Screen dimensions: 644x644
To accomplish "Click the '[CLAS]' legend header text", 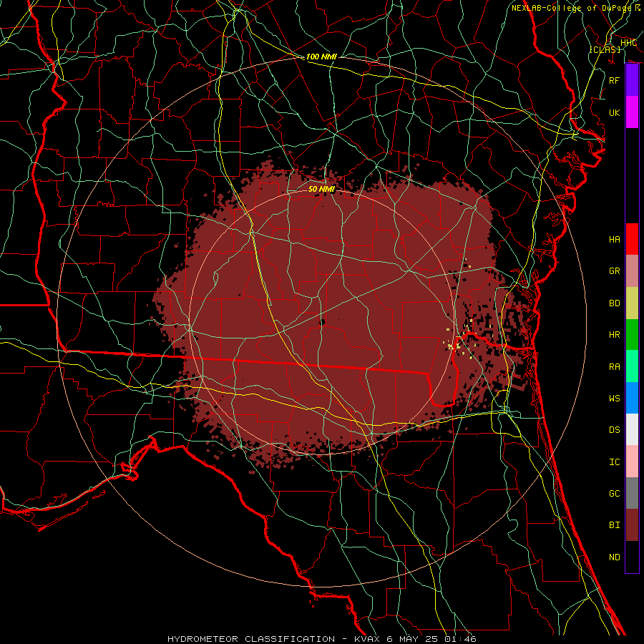I will [x=605, y=49].
